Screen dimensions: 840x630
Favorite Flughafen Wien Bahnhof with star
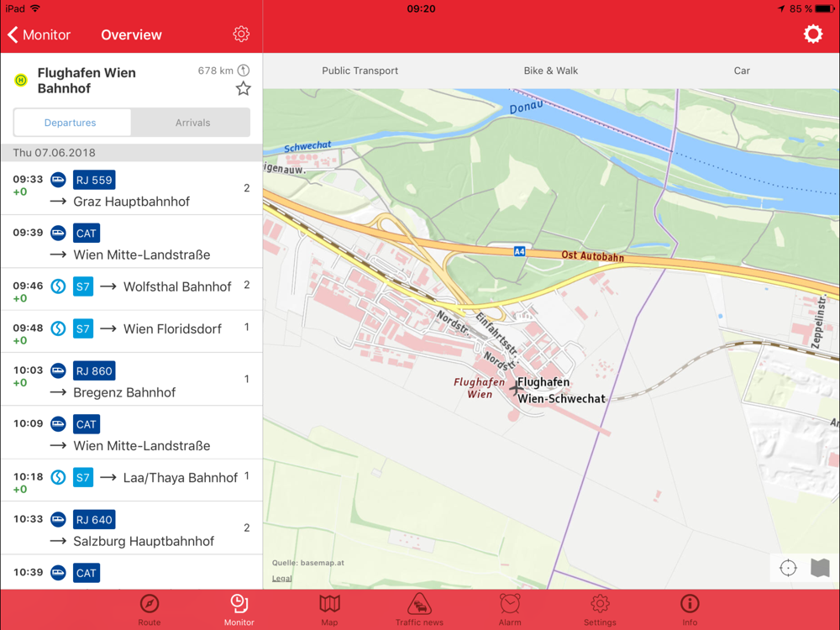(244, 88)
